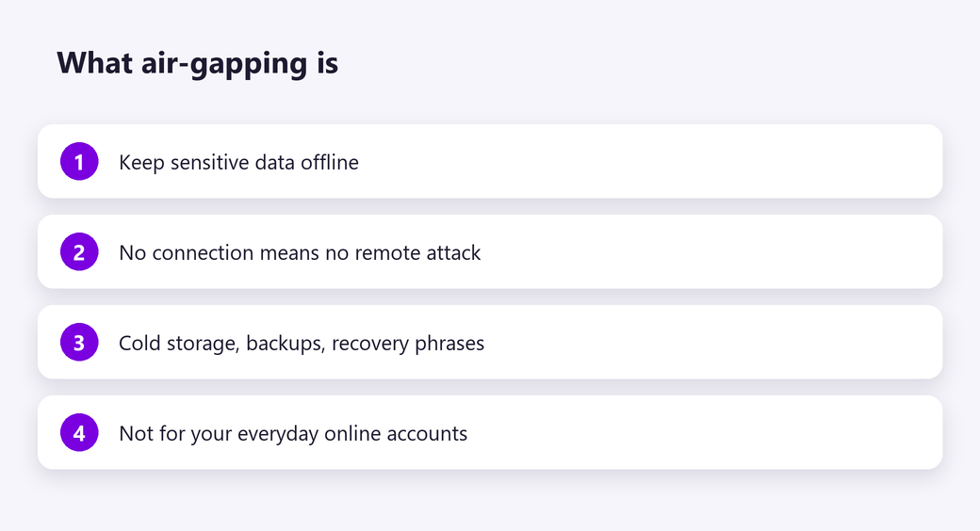Select 'Cold storage, backups, recovery phrases' text
Viewport: 980px width, 531px height.
tap(302, 343)
